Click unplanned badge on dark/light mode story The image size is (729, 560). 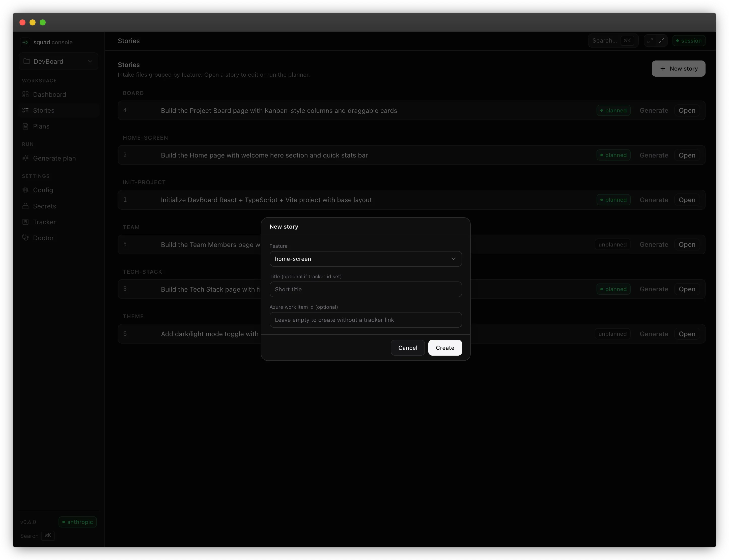coord(612,334)
